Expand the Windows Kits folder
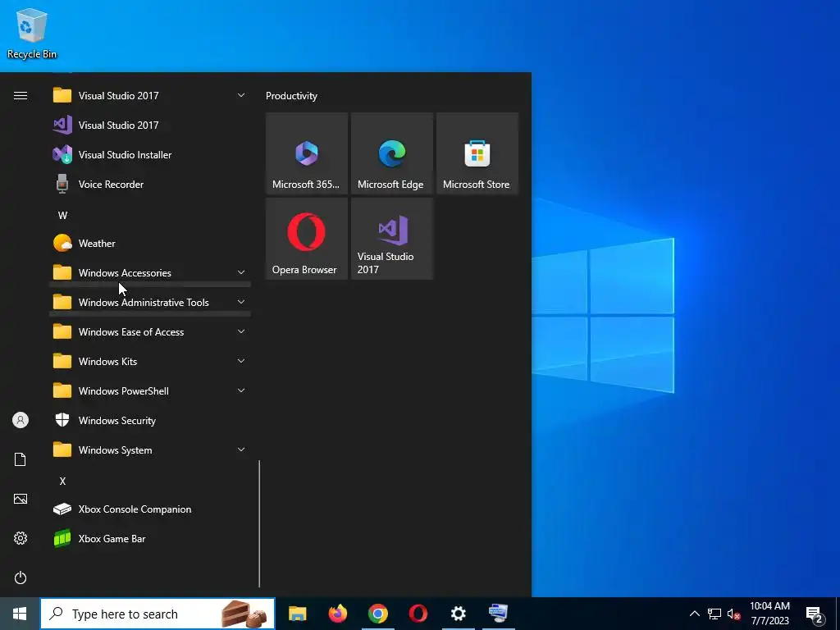 tap(150, 362)
